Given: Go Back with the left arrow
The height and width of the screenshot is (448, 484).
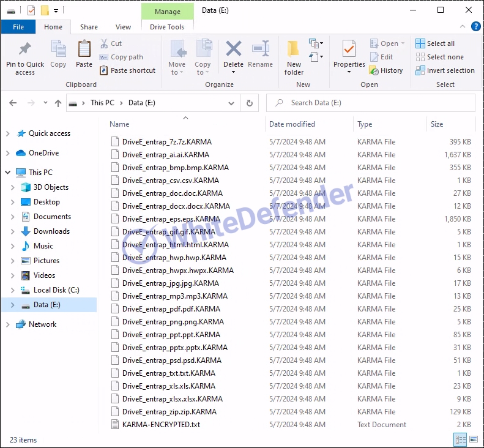Looking at the screenshot, I should (x=13, y=103).
